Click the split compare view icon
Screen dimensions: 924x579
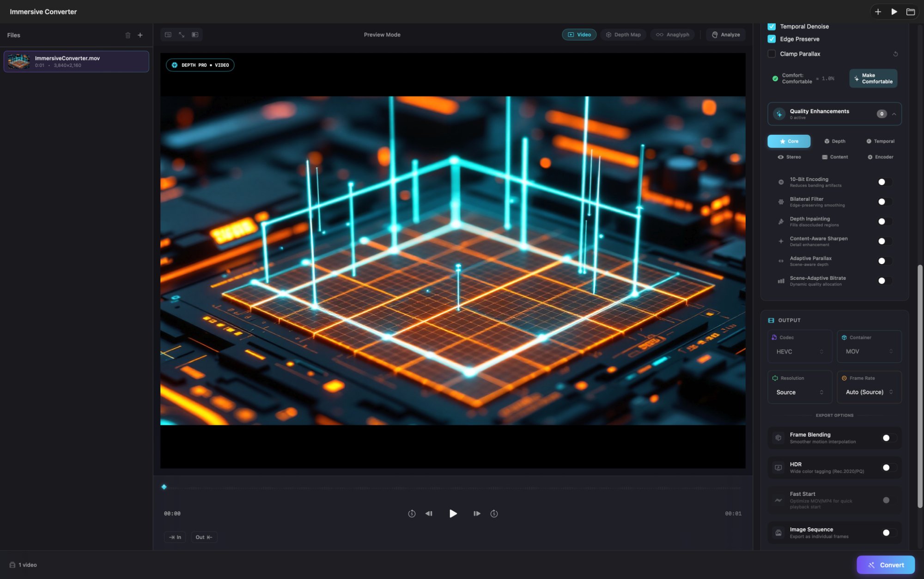coord(195,35)
